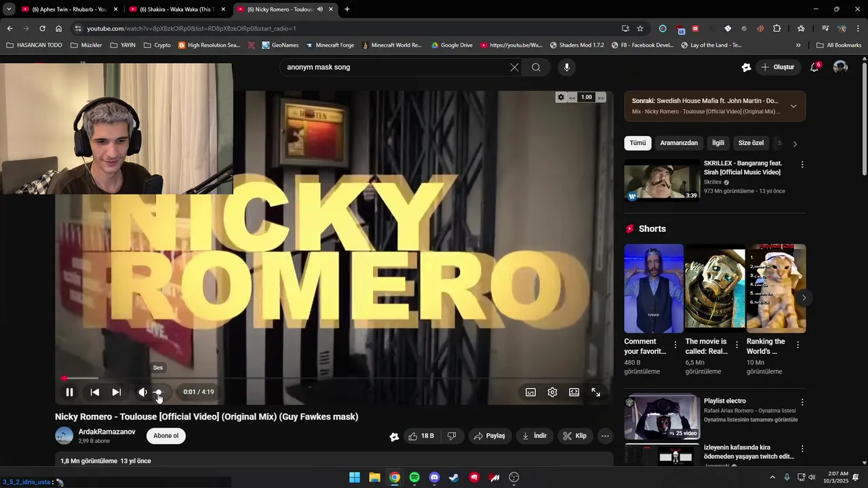Go to browser home page
This screenshot has height=488, width=868.
coord(59,28)
